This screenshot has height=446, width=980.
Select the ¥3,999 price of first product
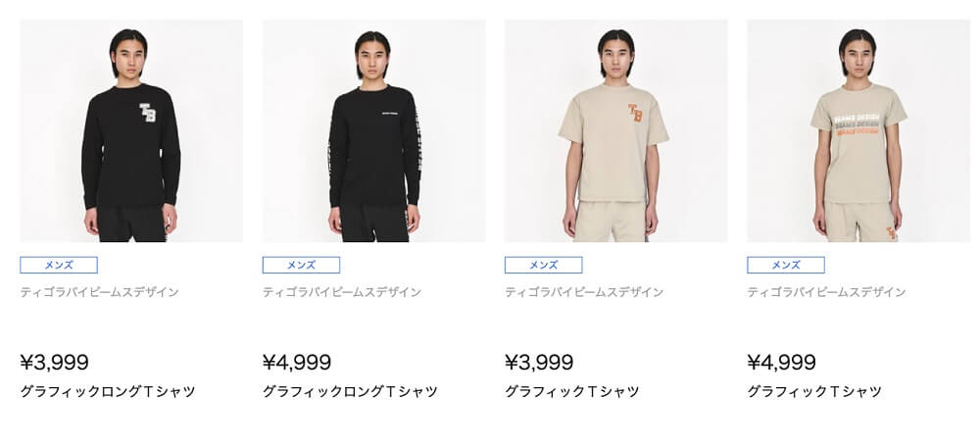click(54, 362)
